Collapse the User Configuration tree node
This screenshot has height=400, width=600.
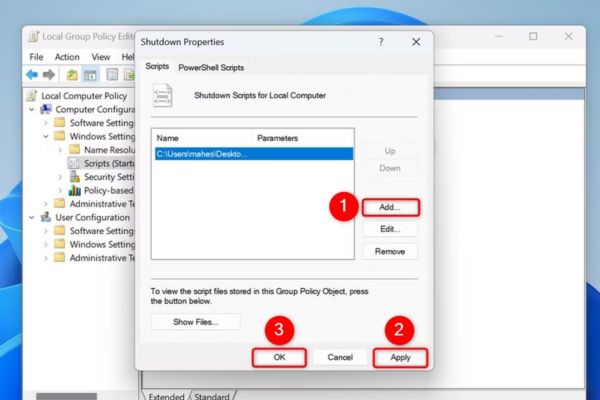[x=33, y=217]
